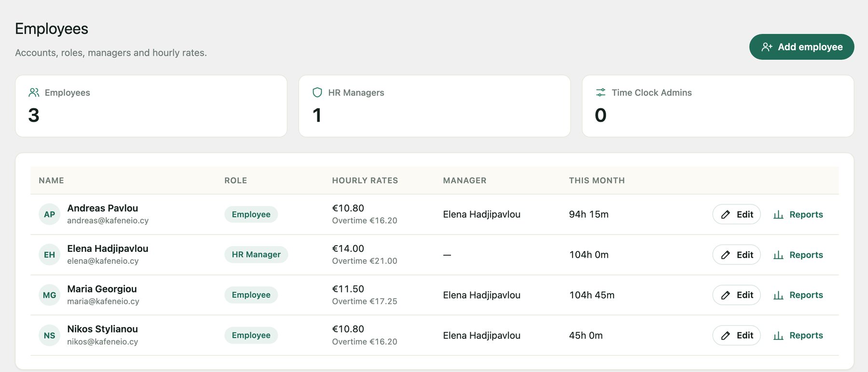The height and width of the screenshot is (372, 868).
Task: Click the Add employee button
Action: click(x=801, y=47)
